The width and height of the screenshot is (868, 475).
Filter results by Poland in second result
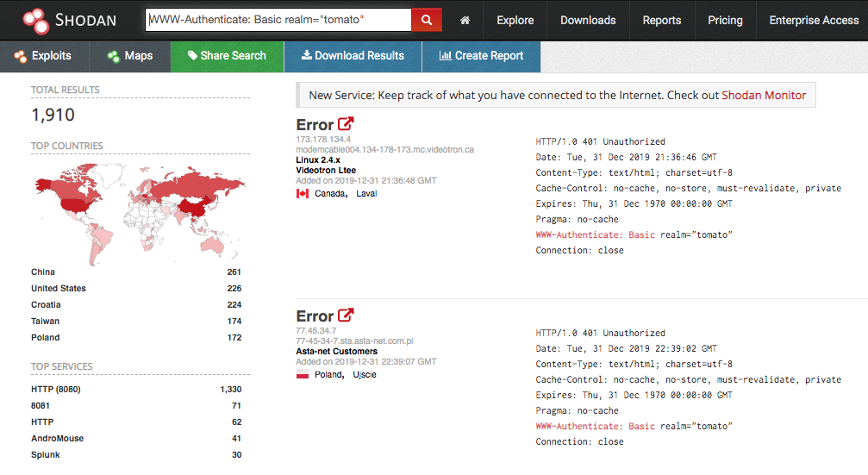(329, 375)
